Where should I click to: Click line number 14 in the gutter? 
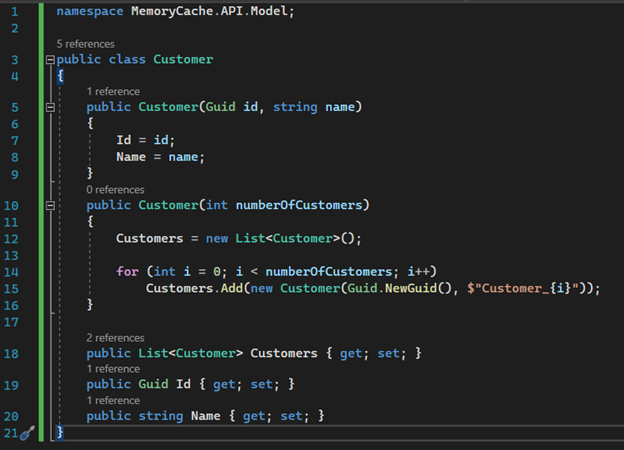coord(14,271)
